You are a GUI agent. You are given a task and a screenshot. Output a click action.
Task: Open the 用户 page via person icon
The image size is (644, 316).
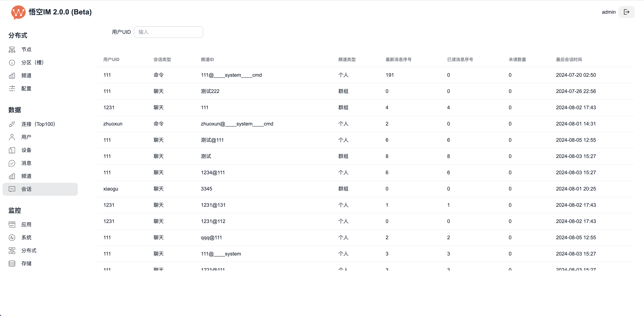(12, 137)
